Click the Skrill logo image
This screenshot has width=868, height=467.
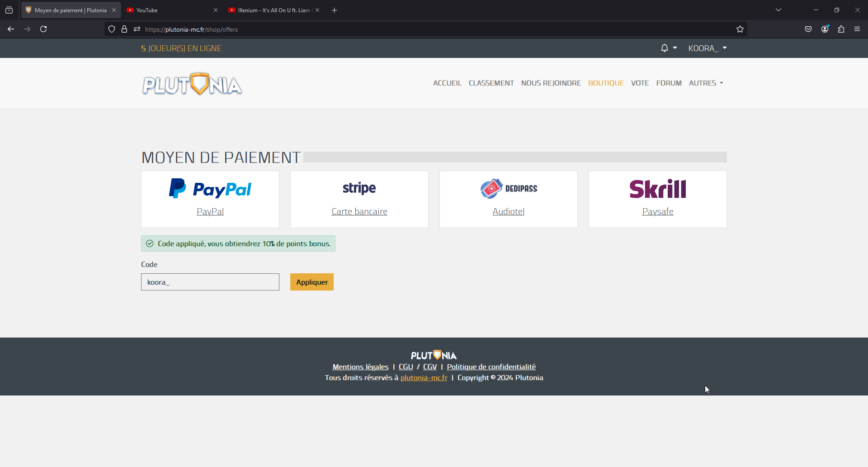pyautogui.click(x=658, y=189)
